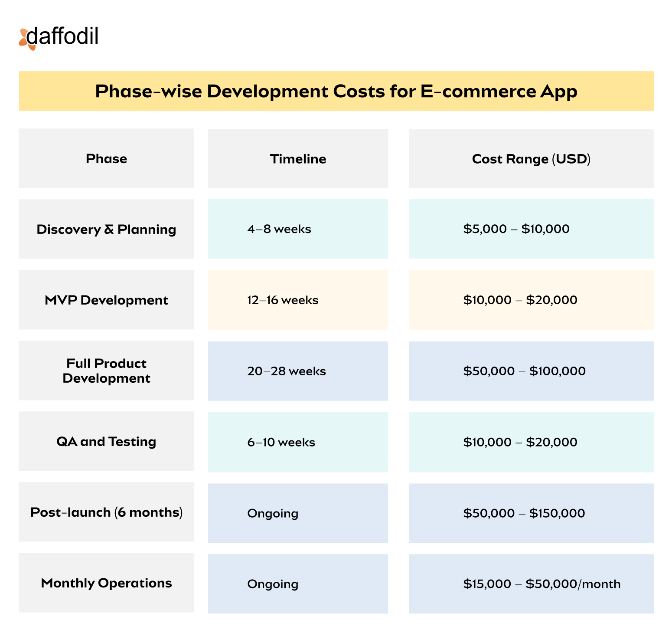The width and height of the screenshot is (672, 630).
Task: Click the $5,000 – $10,000 cost cell
Action: (x=531, y=229)
